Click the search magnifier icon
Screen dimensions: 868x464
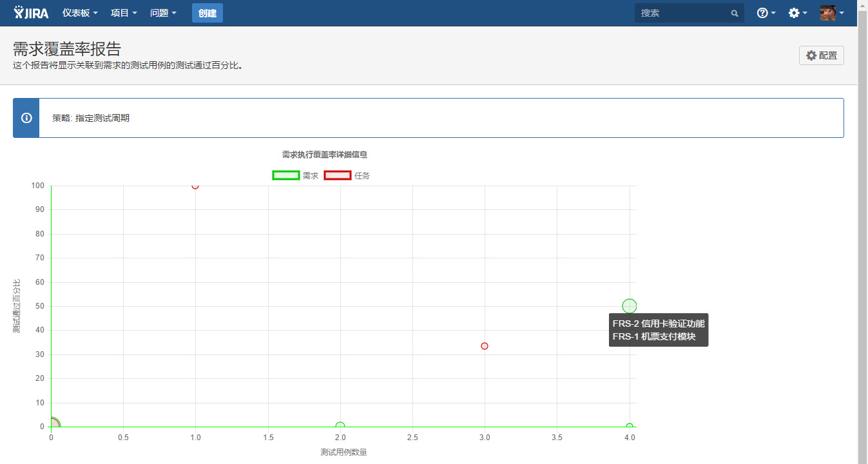735,13
